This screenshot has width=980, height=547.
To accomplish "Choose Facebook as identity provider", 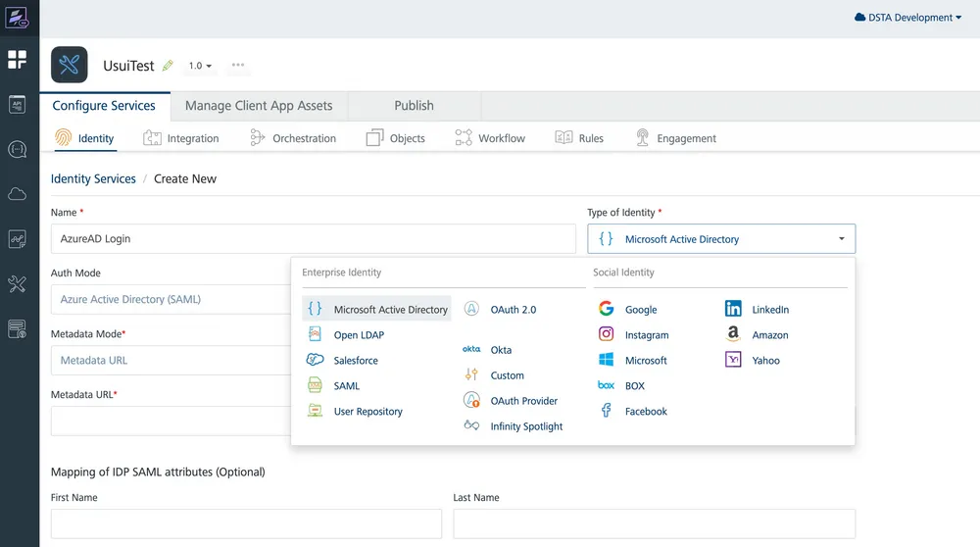I will pos(645,412).
